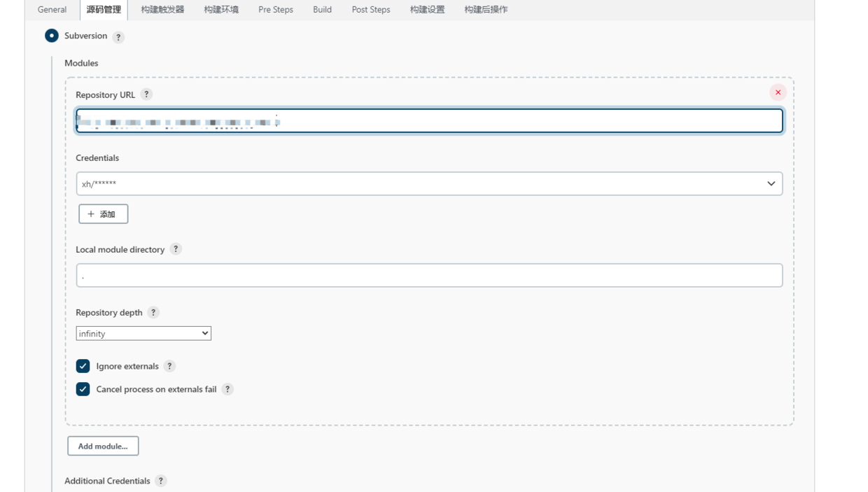The height and width of the screenshot is (492, 868).
Task: Open the Credentials dropdown
Action: (x=429, y=184)
